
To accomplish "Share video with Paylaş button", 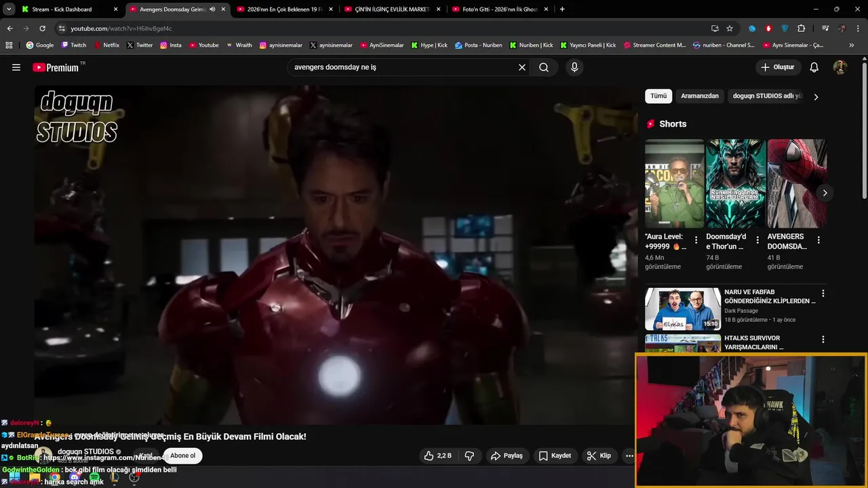I will tap(507, 455).
